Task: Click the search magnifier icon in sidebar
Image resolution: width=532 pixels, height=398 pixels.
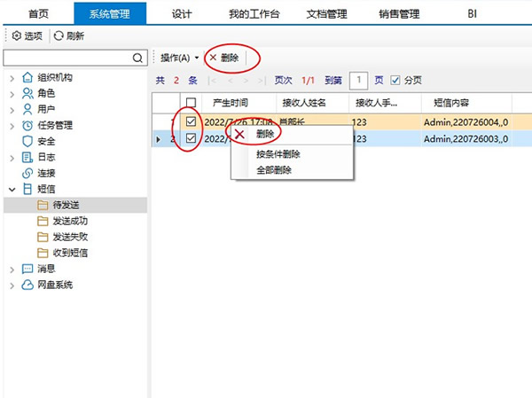Action: pyautogui.click(x=138, y=59)
